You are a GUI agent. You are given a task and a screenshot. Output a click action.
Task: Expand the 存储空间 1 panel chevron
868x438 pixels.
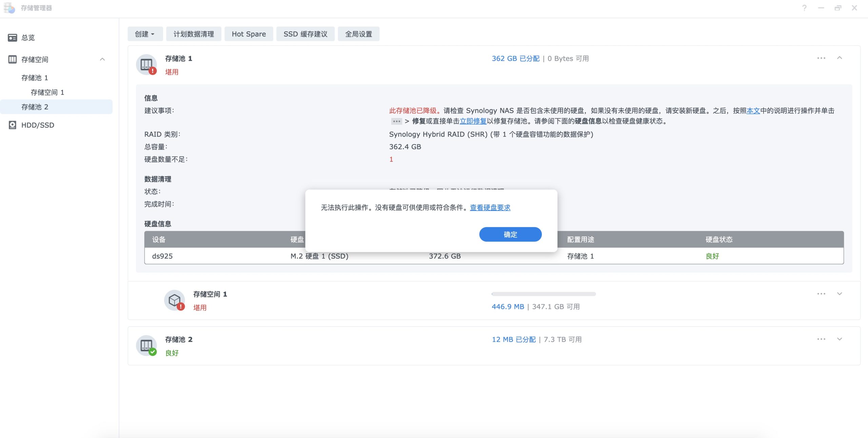[x=840, y=294]
